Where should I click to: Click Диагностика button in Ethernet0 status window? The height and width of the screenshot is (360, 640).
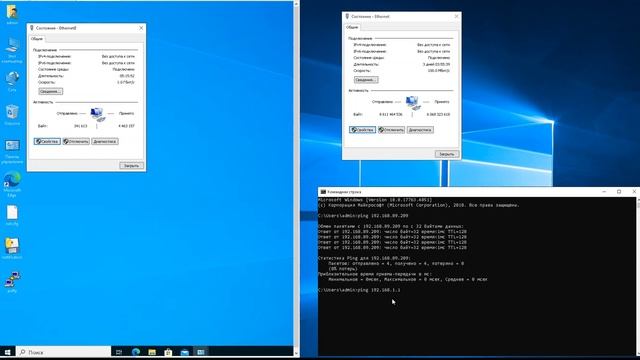pos(105,141)
